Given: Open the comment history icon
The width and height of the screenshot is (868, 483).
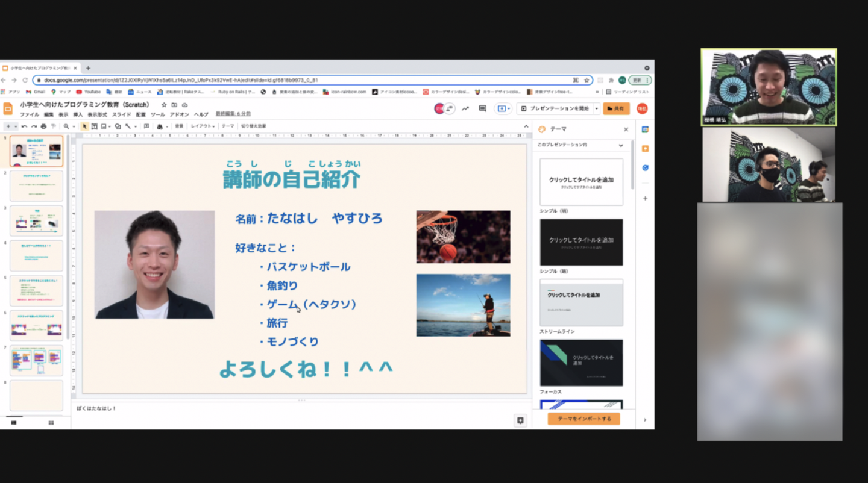Looking at the screenshot, I should point(482,108).
